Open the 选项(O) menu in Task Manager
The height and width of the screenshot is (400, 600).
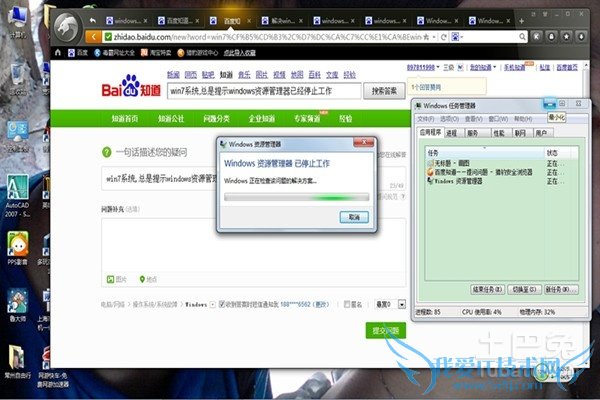449,119
